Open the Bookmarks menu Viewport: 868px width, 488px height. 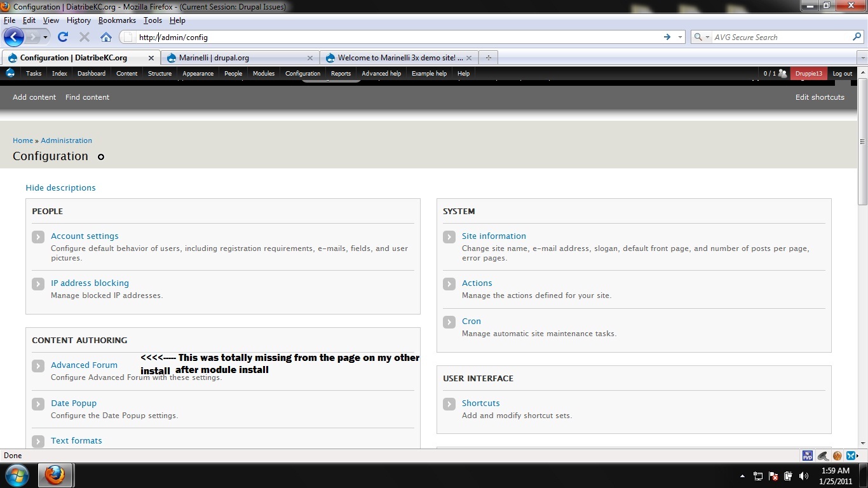117,20
